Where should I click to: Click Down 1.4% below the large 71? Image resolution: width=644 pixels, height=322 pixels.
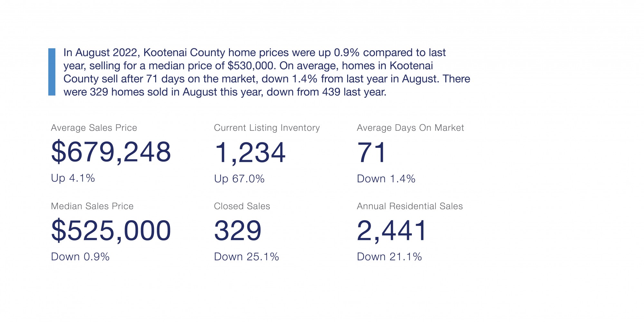(386, 179)
